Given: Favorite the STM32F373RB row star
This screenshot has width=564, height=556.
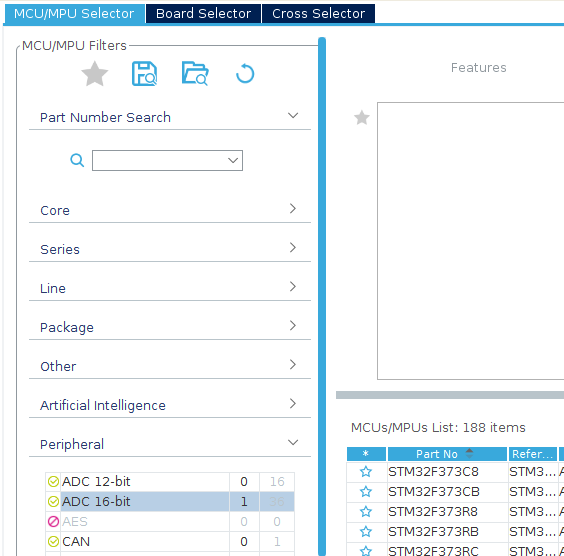Looking at the screenshot, I should pos(366,531).
